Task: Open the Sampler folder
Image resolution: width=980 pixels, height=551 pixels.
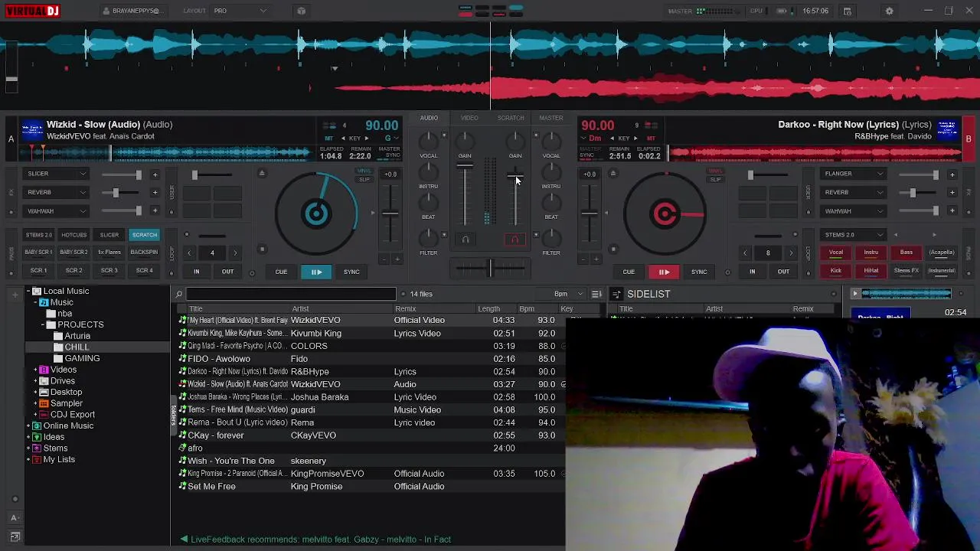Action: 67,403
